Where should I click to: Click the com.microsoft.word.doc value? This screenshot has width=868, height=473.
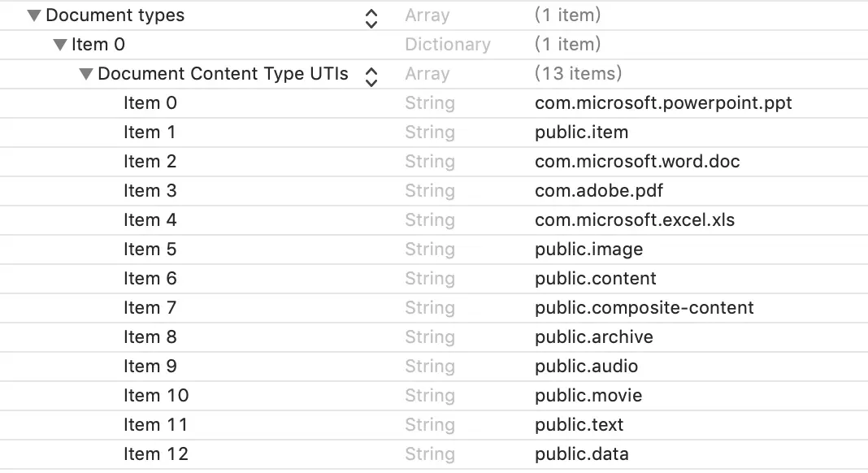tap(637, 162)
